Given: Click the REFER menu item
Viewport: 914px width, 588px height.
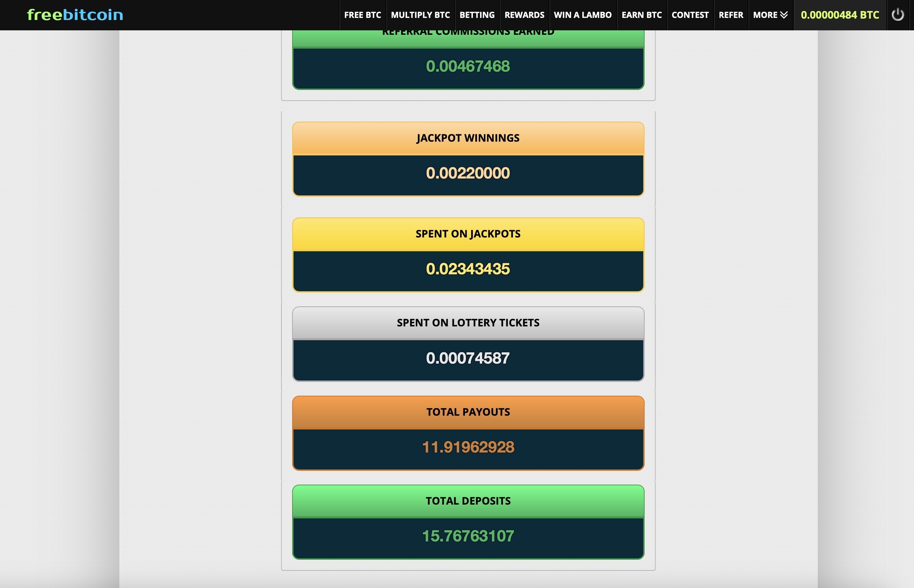Looking at the screenshot, I should coord(731,15).
